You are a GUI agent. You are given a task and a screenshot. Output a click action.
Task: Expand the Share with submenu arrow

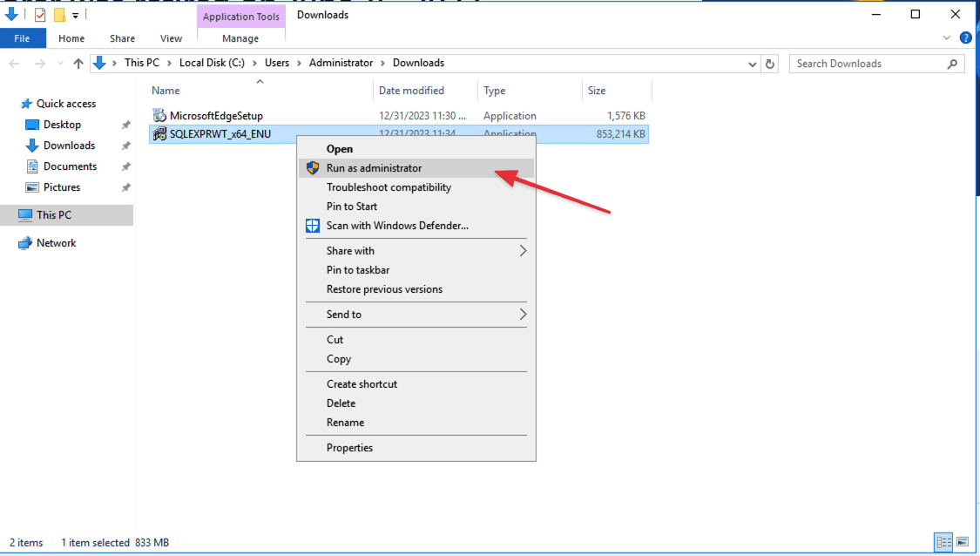tap(523, 251)
